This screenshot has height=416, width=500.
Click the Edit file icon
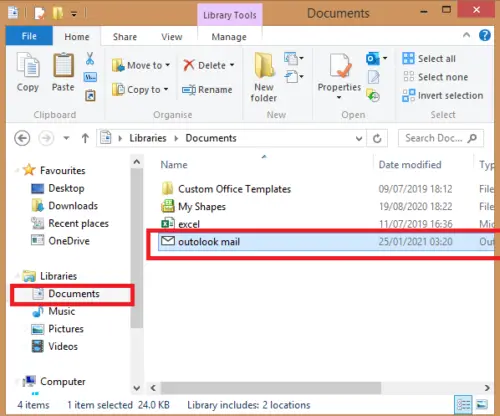click(x=373, y=77)
